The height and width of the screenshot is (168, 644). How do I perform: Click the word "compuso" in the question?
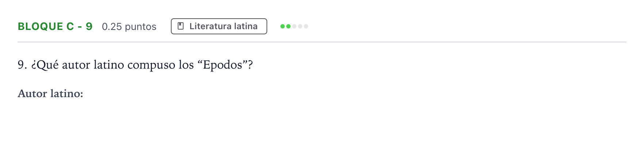[152, 65]
